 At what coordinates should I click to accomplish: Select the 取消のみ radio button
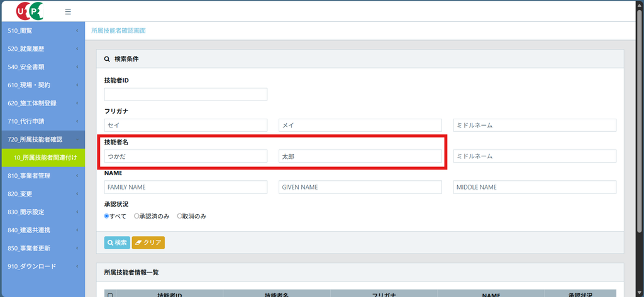pyautogui.click(x=179, y=216)
